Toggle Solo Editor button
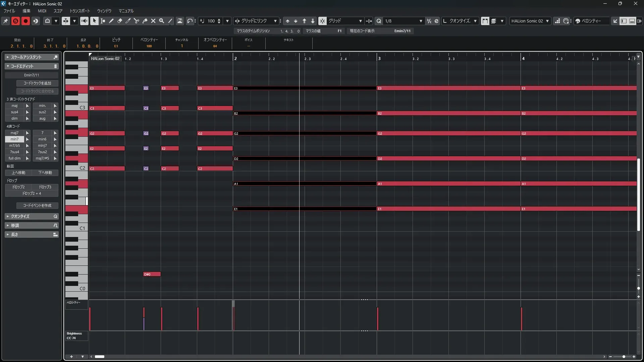Screen dimensions: 644x362 coord(15,21)
